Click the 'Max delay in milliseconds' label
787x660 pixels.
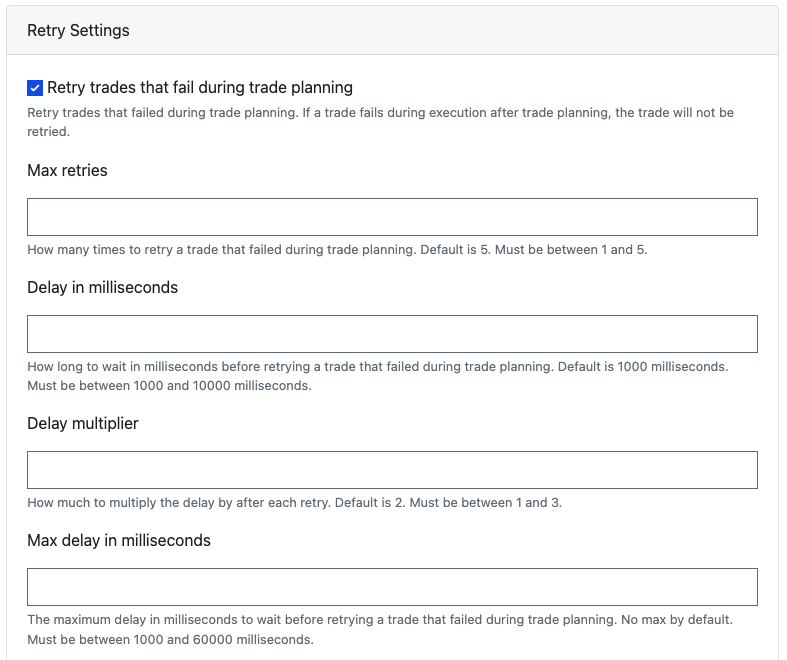coord(119,540)
